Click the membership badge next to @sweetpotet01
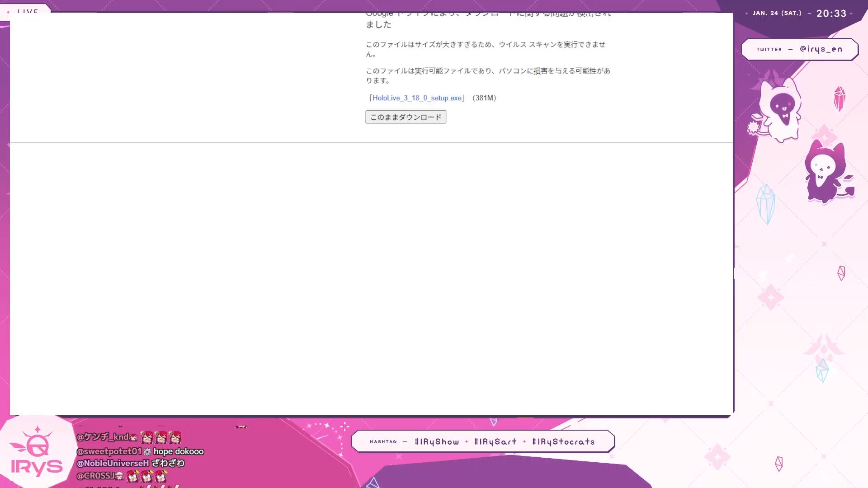This screenshot has width=868, height=488. 147,452
